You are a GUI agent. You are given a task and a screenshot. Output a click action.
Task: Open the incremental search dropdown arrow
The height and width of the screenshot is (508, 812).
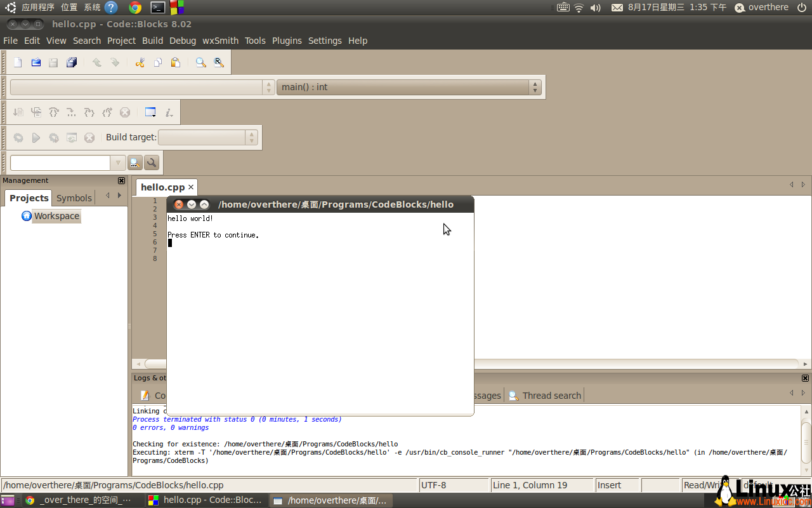coord(118,163)
